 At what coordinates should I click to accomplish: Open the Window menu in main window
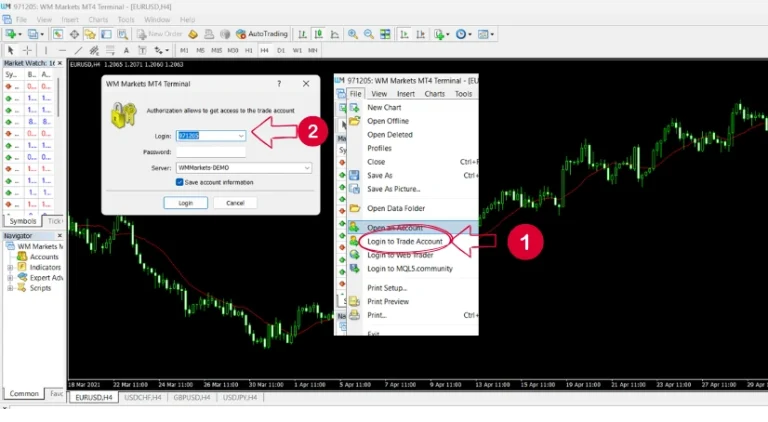157,20
